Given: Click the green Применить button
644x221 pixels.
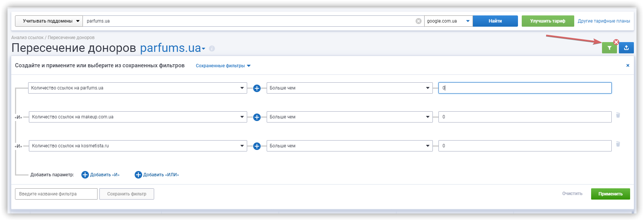Looking at the screenshot, I should click(610, 194).
